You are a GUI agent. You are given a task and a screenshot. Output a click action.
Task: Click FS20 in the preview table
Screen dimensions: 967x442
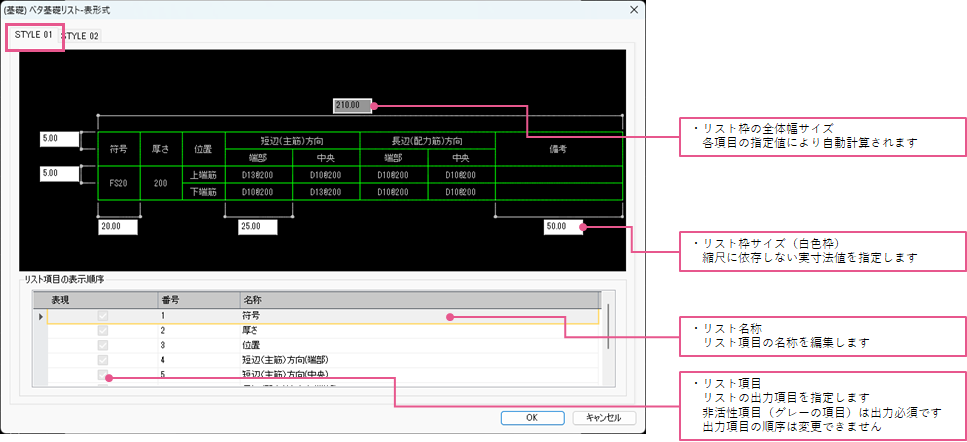[x=118, y=183]
